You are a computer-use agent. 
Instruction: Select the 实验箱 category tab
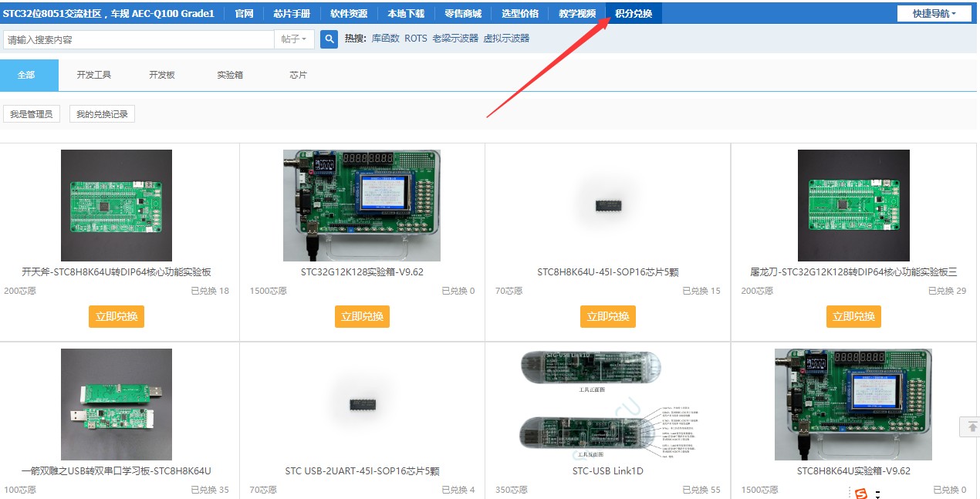(230, 75)
